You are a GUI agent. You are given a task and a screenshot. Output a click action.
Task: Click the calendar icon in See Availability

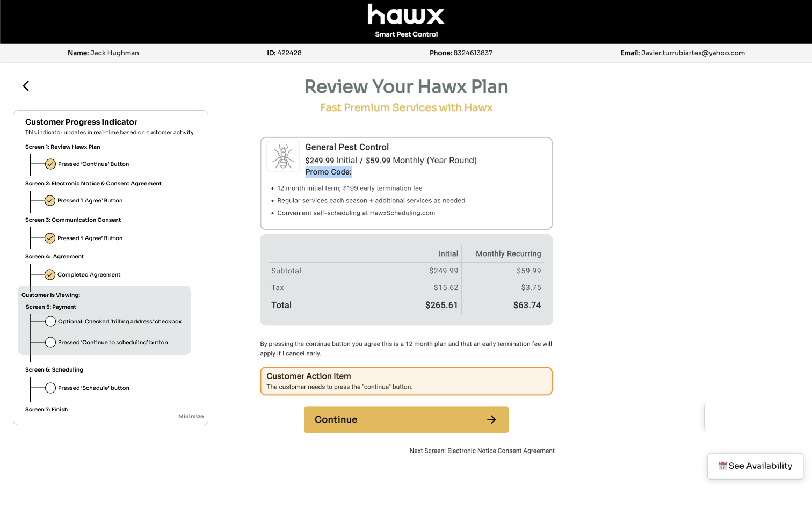(722, 466)
